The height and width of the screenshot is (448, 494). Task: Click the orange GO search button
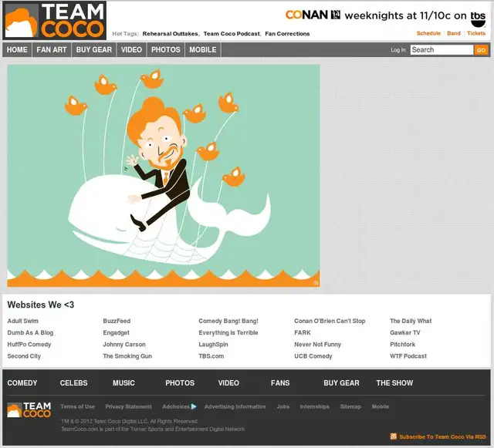481,50
